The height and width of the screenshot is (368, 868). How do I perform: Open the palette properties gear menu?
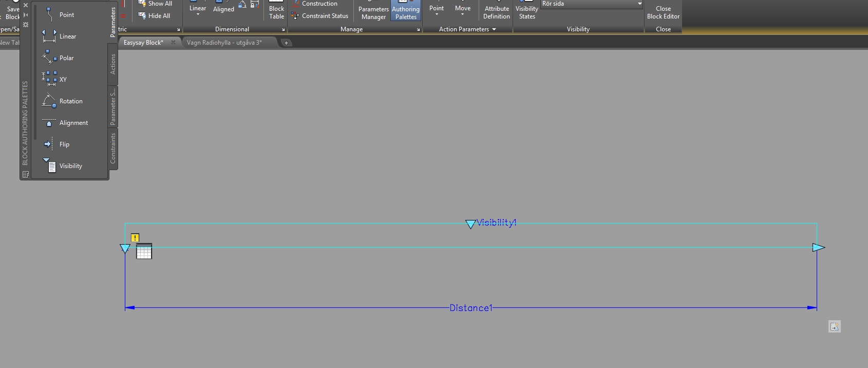[x=26, y=25]
